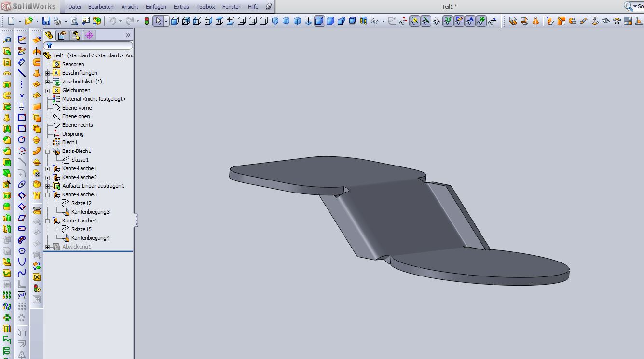Open the Extras menu
Screen dimensions: 644x359
(x=181, y=7)
